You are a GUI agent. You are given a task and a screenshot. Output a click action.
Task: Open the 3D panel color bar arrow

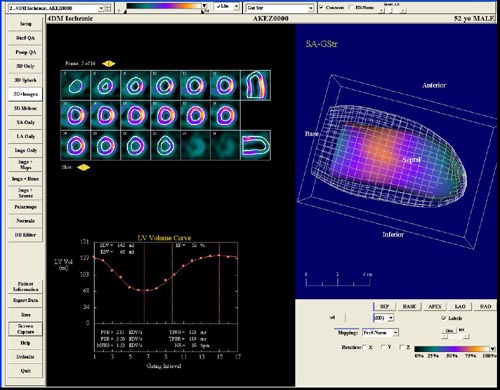coord(492,349)
